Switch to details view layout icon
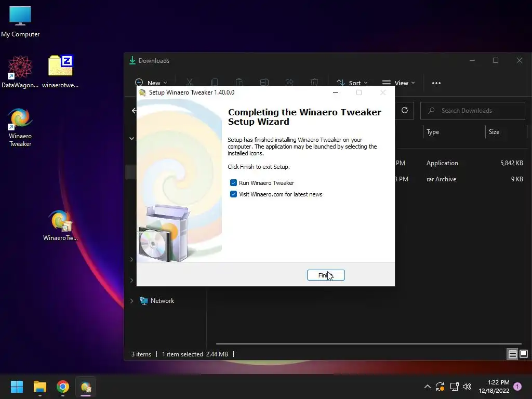This screenshot has width=532, height=399. [x=512, y=354]
